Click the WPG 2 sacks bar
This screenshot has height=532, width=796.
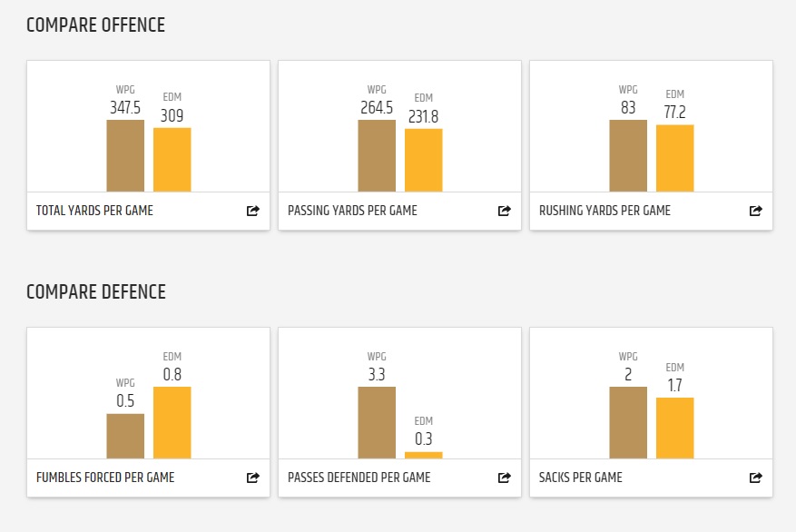(x=628, y=422)
